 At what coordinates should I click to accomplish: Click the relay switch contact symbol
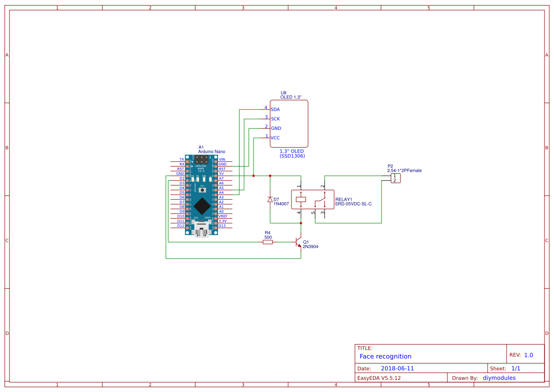point(320,202)
